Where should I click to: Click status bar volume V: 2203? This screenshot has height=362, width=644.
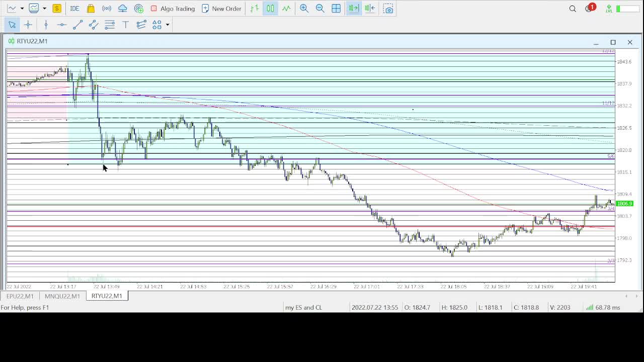tap(560, 307)
